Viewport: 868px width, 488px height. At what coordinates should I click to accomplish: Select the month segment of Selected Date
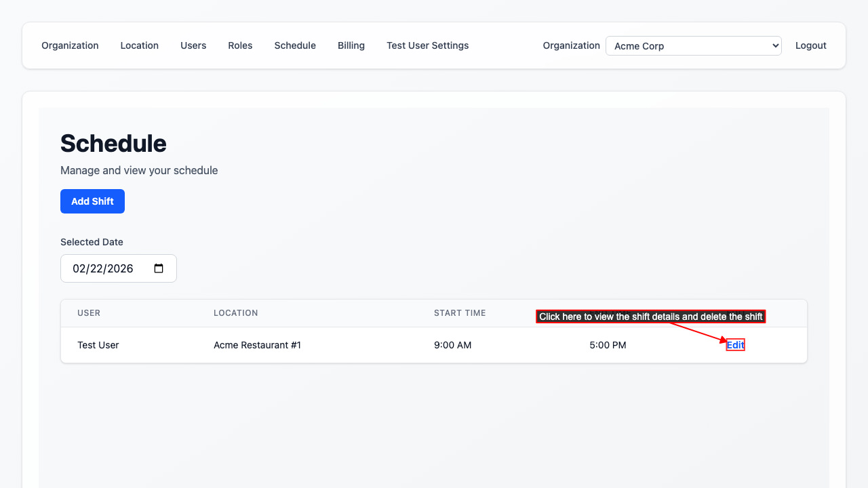tap(80, 268)
